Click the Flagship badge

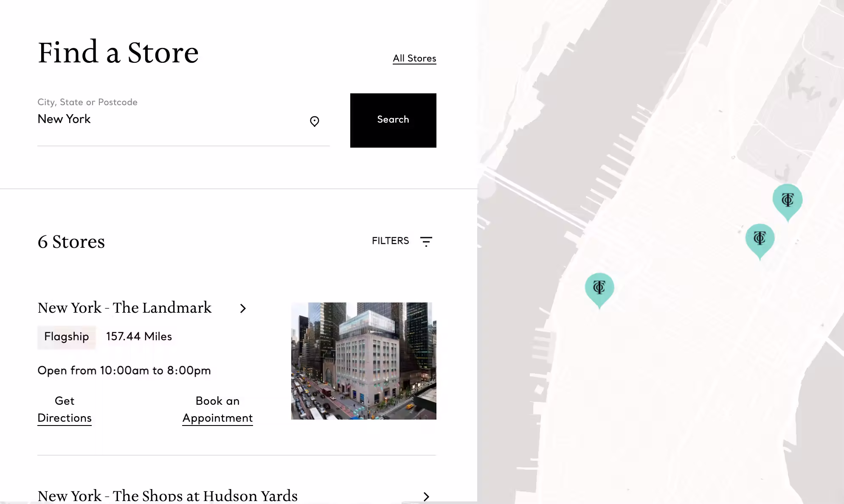(x=66, y=337)
